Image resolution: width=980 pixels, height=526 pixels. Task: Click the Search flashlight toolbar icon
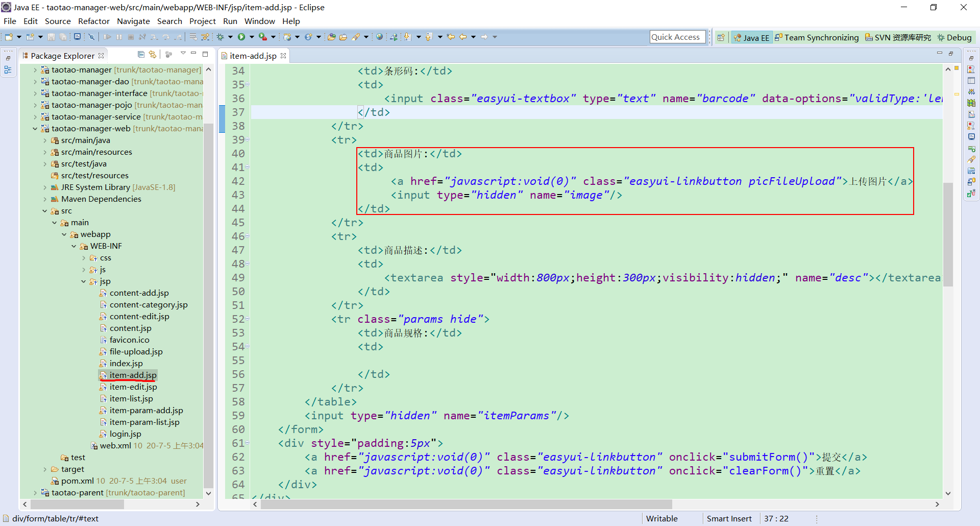(356, 37)
